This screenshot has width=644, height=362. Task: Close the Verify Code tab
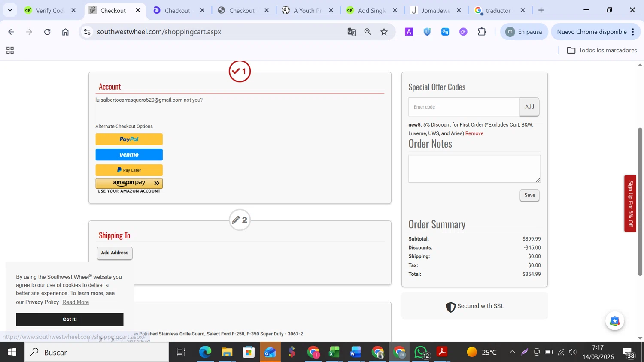pyautogui.click(x=73, y=10)
